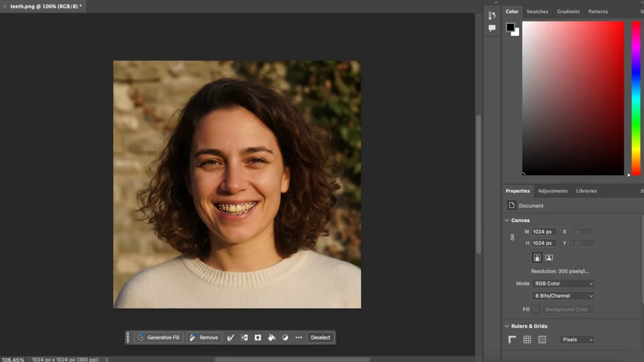Open the 8 Bits/Channel dropdown
The width and height of the screenshot is (644, 362).
(562, 295)
